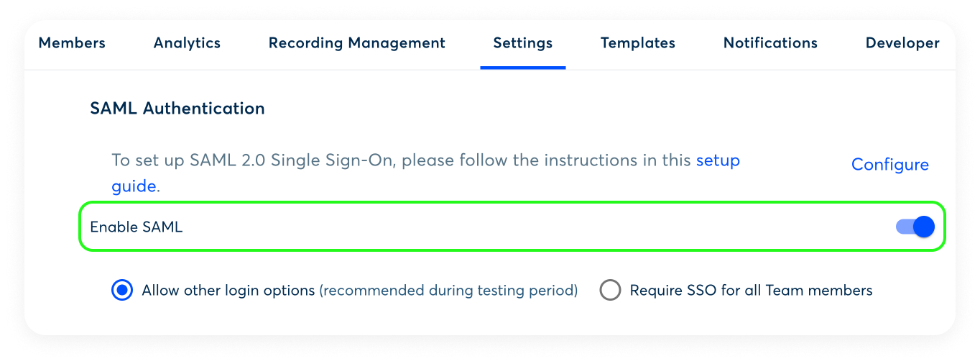This screenshot has height=364, width=980.
Task: Select the Allow other login options radio button
Action: click(123, 291)
